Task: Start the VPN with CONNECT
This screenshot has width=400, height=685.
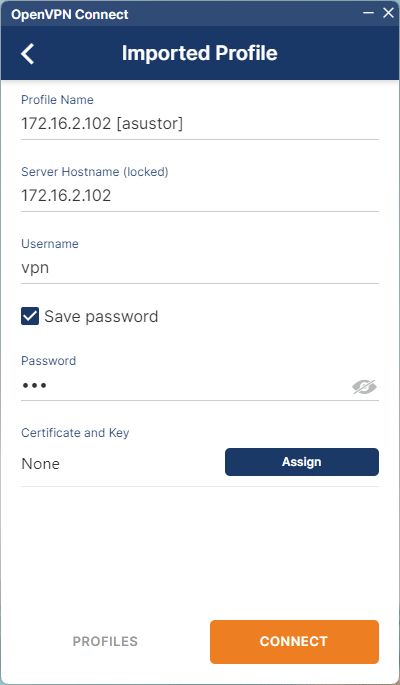Action: coord(294,642)
